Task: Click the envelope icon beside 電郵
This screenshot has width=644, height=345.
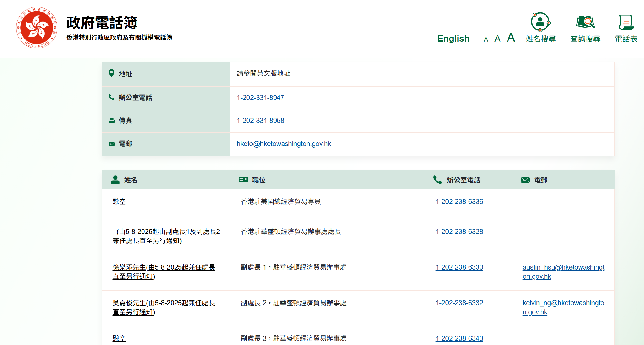Action: [111, 143]
